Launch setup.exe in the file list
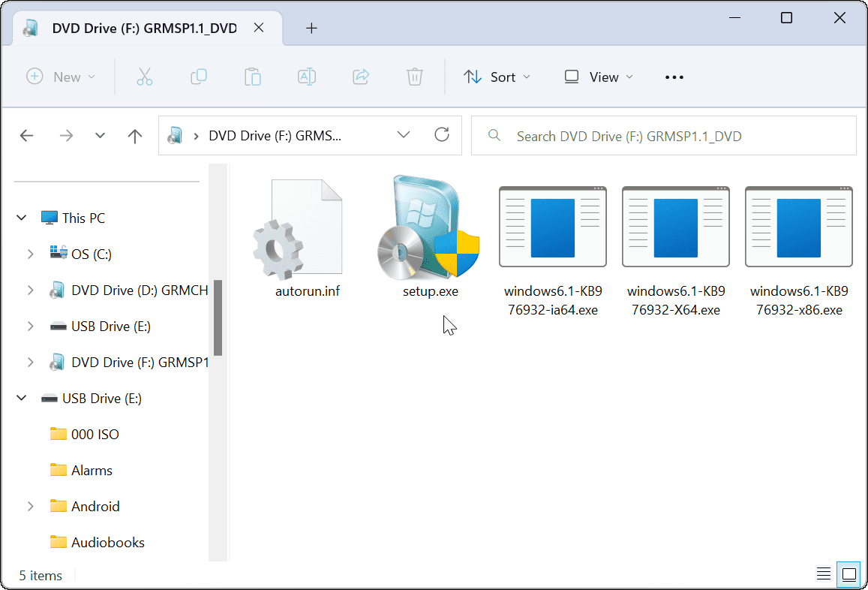The image size is (868, 590). [429, 228]
